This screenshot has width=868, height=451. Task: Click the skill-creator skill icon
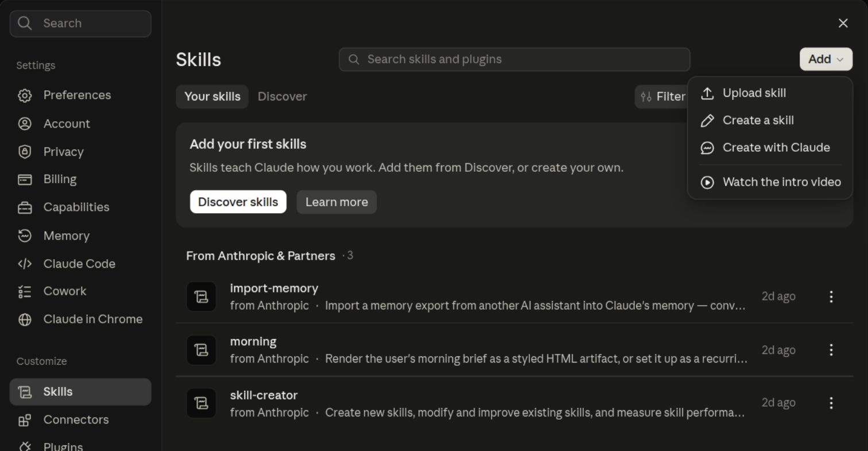click(201, 403)
